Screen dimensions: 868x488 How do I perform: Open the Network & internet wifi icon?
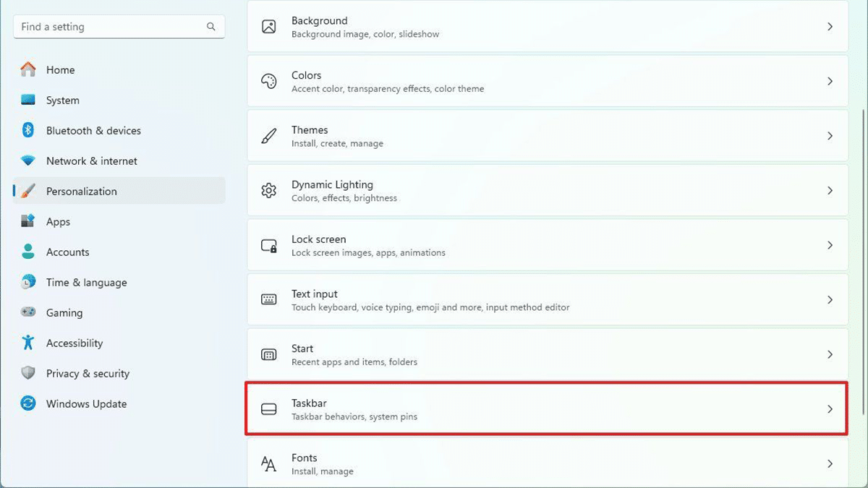tap(28, 160)
